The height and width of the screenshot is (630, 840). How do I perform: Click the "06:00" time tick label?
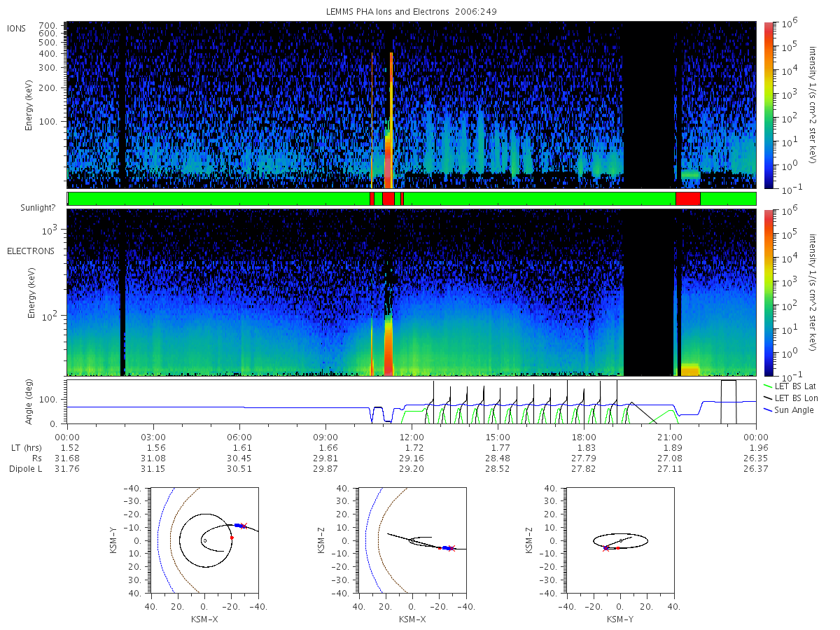click(239, 436)
